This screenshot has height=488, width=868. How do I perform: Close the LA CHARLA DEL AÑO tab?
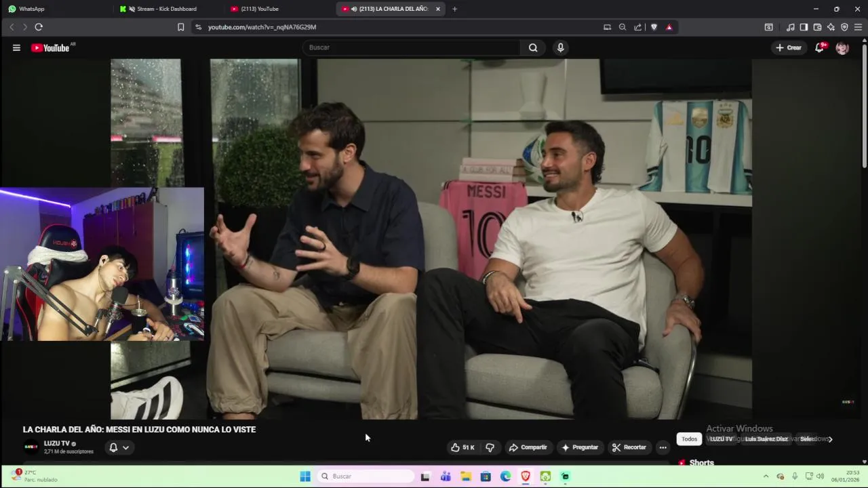(438, 9)
